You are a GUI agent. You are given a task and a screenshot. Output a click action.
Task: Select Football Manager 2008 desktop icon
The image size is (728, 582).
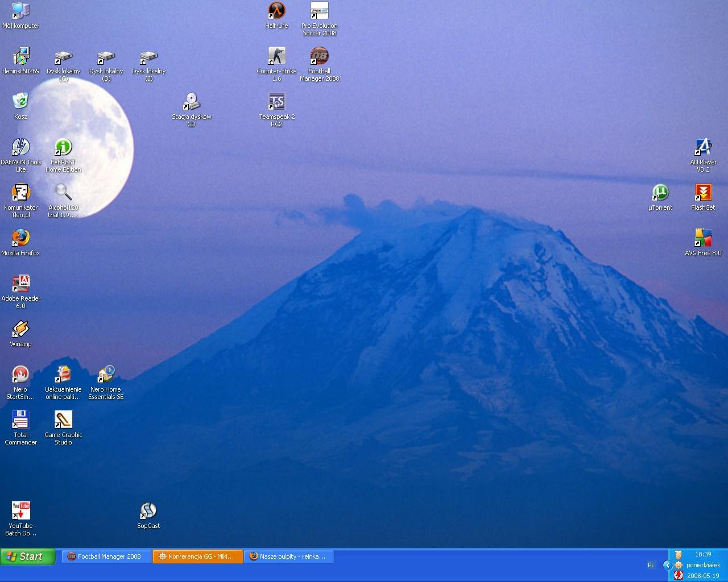pyautogui.click(x=319, y=65)
